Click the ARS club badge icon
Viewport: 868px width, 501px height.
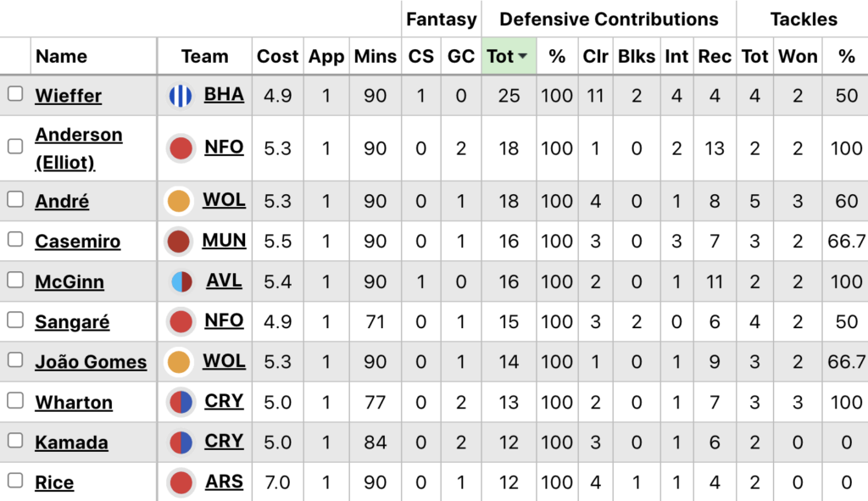[x=181, y=483]
